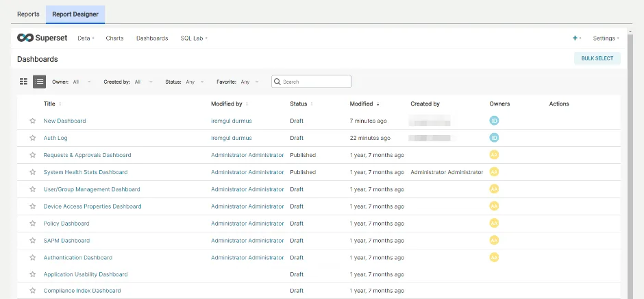644x299 pixels.
Task: Open the New Dashboard link
Action: pos(64,121)
